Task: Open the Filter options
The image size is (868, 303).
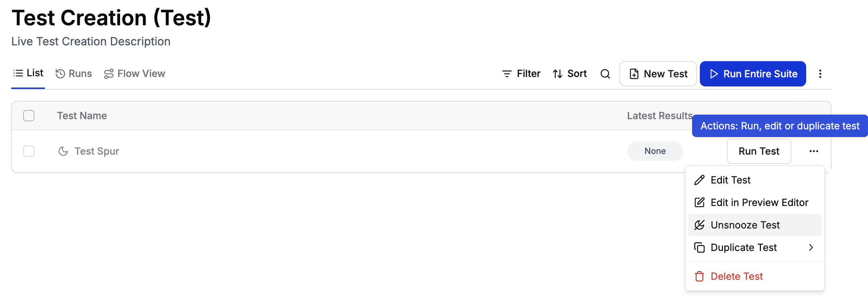Action: click(x=521, y=74)
